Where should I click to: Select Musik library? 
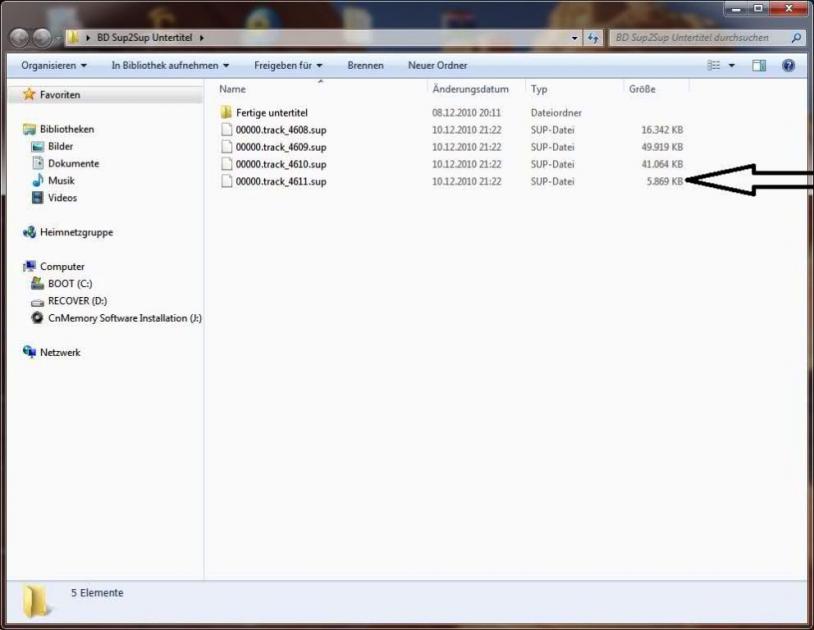pyautogui.click(x=61, y=181)
